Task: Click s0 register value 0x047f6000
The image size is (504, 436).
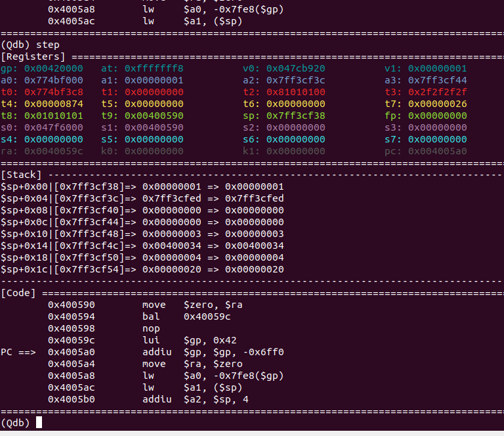Action: point(54,127)
